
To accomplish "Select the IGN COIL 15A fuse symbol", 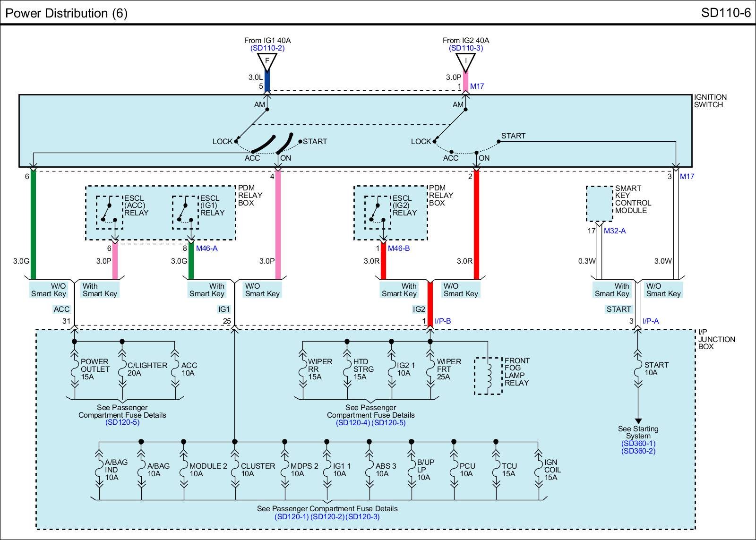I will [538, 470].
